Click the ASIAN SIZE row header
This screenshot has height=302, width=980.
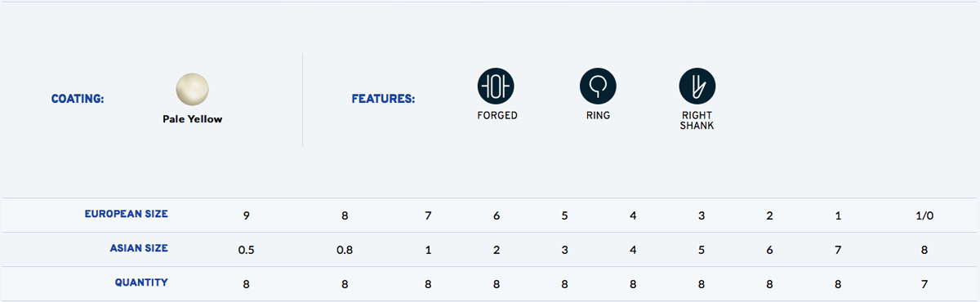tap(139, 248)
